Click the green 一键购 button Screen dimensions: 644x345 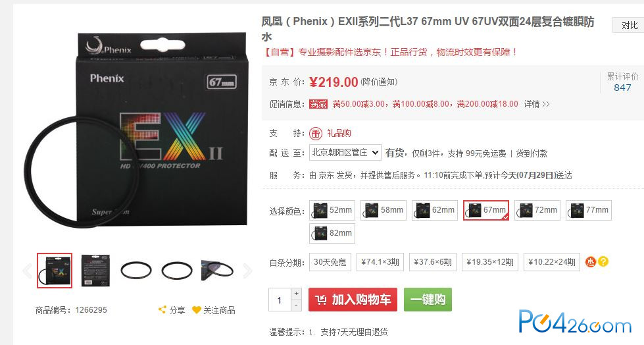point(428,300)
